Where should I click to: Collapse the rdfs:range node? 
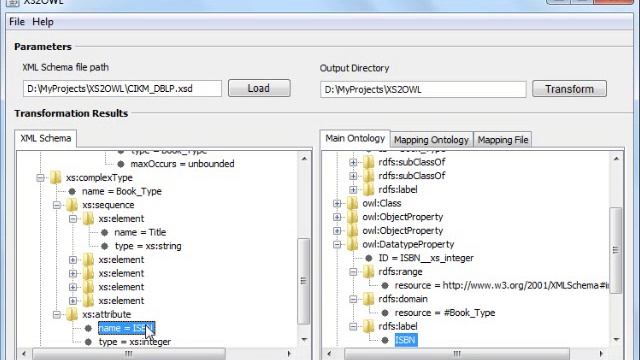(353, 272)
